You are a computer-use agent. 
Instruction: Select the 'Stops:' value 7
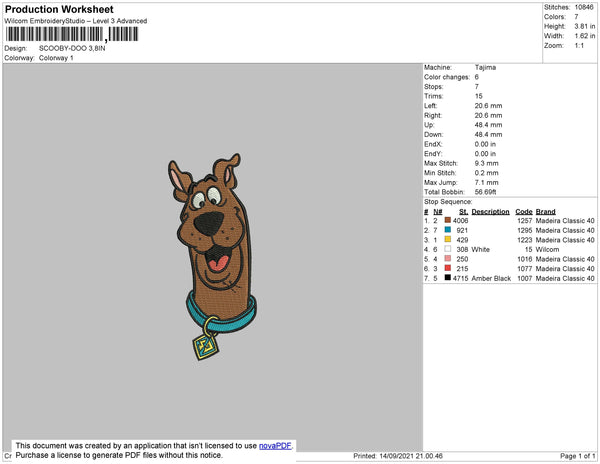[x=477, y=86]
